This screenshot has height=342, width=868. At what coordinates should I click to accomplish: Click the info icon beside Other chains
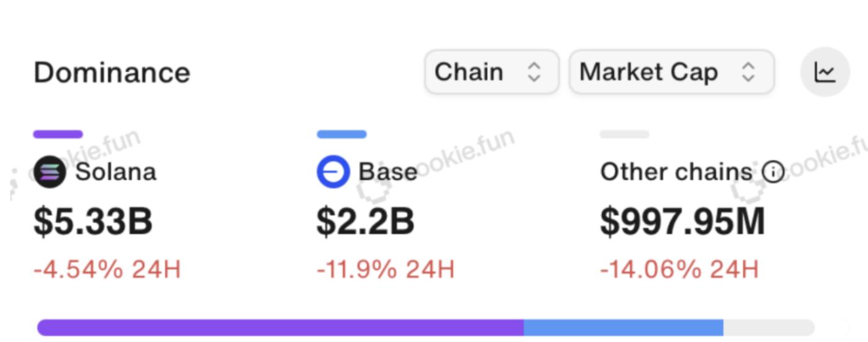pyautogui.click(x=773, y=172)
